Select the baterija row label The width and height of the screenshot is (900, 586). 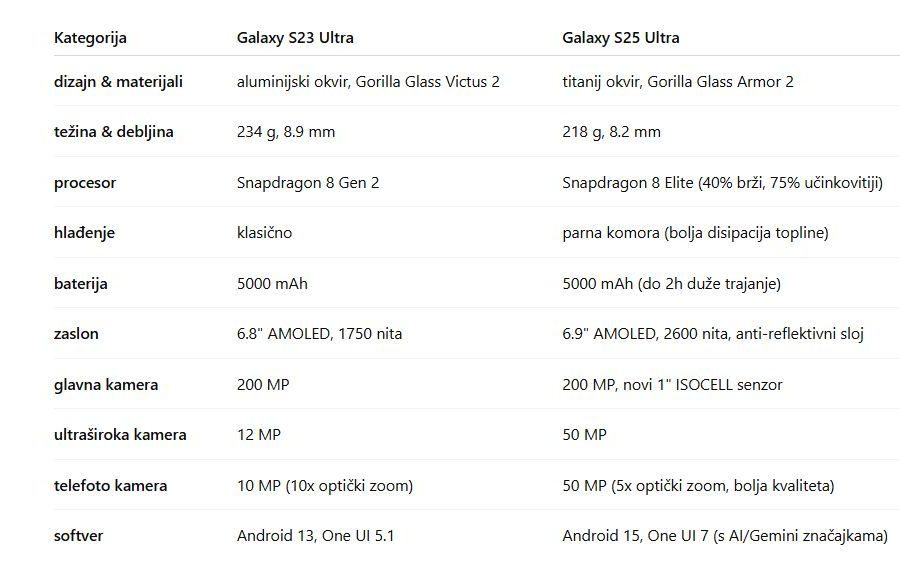(80, 284)
